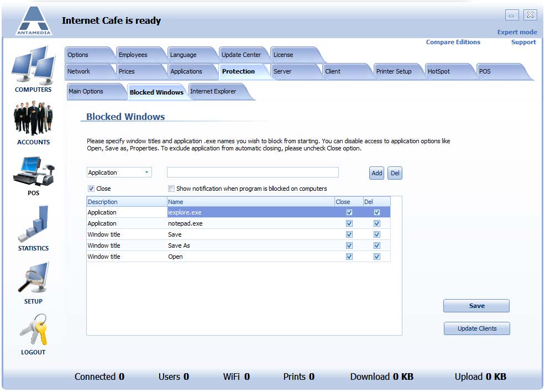The height and width of the screenshot is (392, 545).
Task: Open the Computers section icon
Action: tap(33, 66)
